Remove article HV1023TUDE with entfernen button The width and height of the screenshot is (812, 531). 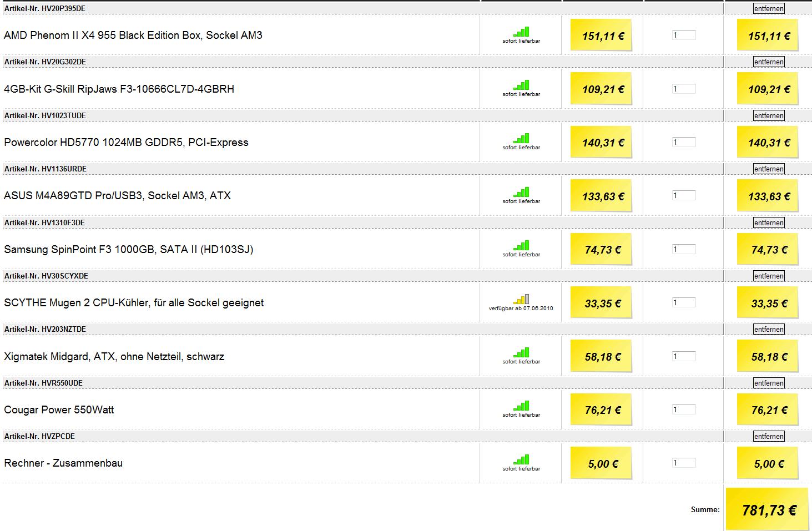point(769,115)
